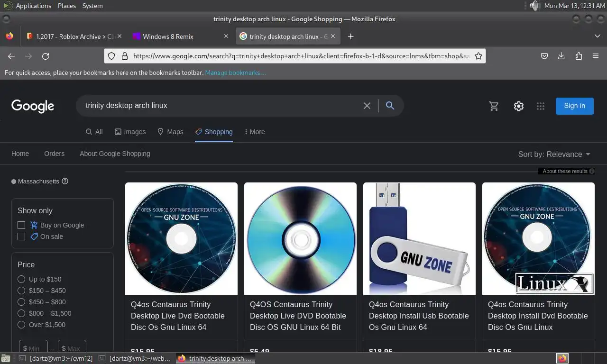
Task: Open the Google apps grid
Action: [x=541, y=106]
